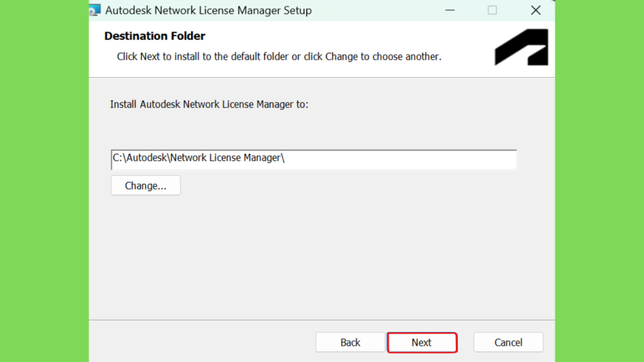Place cursor after 'Manager\' in path box
The width and height of the screenshot is (644, 362).
[x=286, y=158]
